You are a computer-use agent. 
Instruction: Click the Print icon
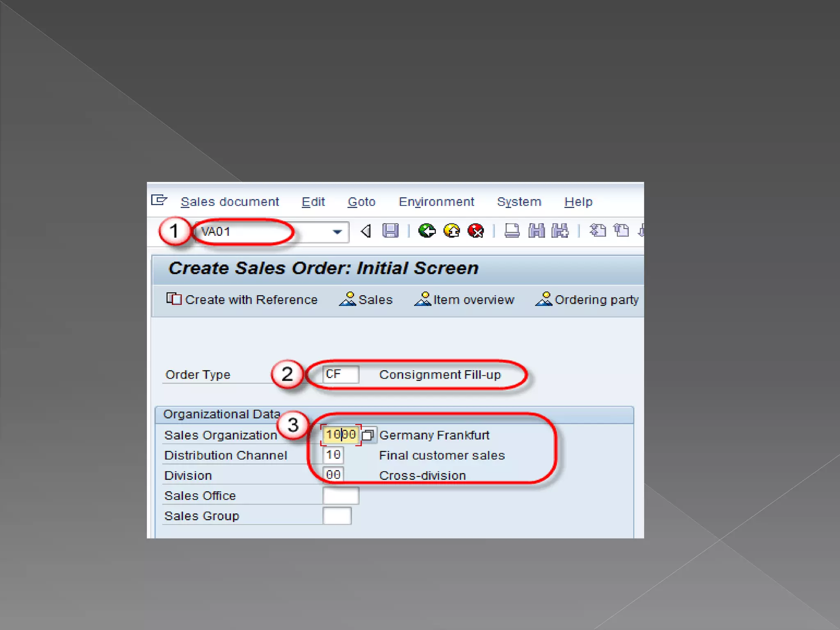(511, 231)
